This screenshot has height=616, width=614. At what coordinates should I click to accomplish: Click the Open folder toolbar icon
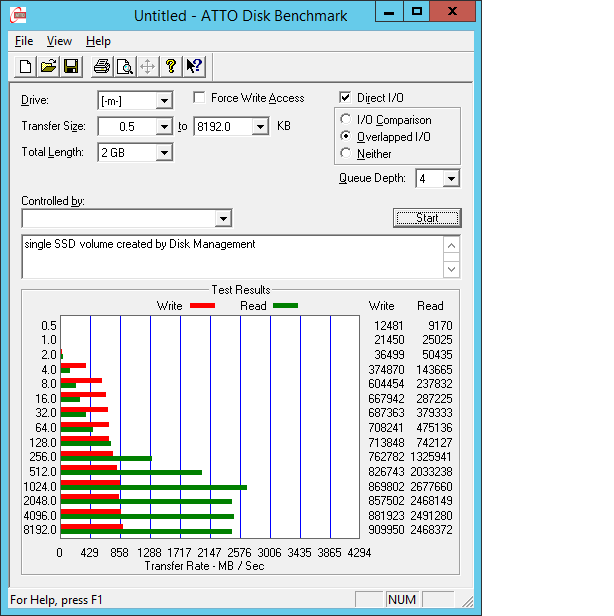[48, 67]
